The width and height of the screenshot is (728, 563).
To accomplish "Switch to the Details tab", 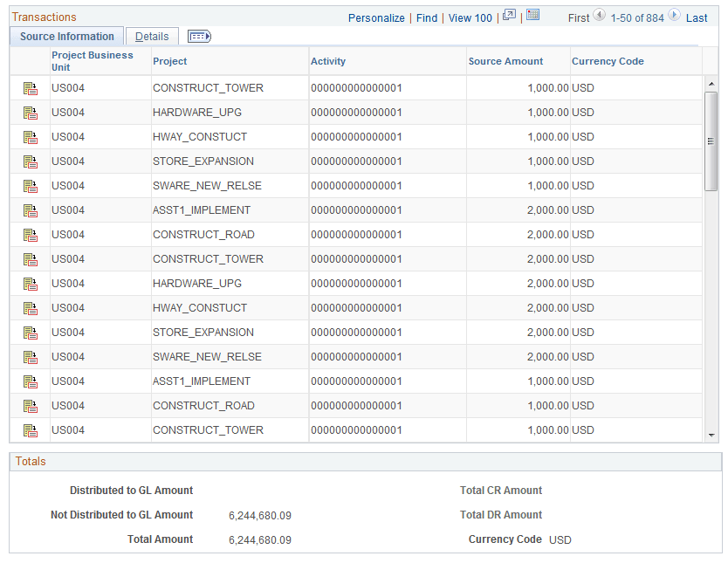I will point(152,36).
